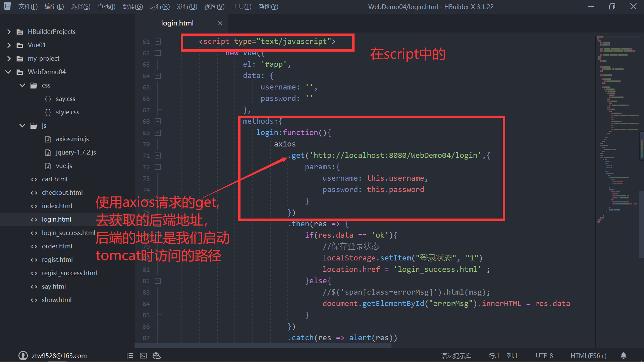This screenshot has width=644, height=362.
Task: Click the Vue01 project icon
Action: coord(20,45)
